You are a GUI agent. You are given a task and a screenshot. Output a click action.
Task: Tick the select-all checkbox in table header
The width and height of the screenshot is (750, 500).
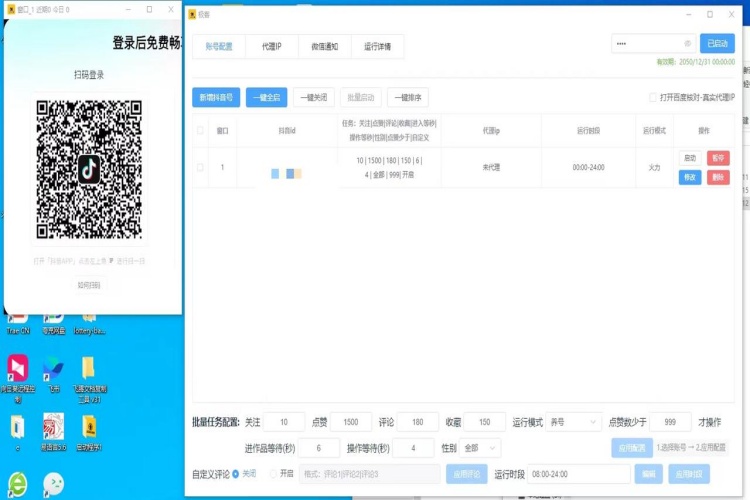coord(200,130)
